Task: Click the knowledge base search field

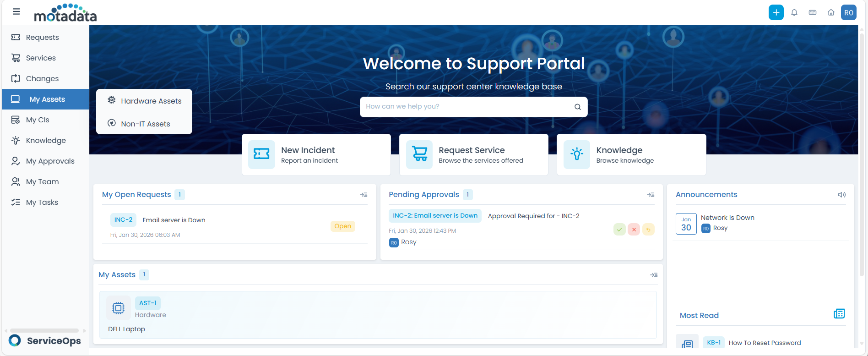Action: [467, 107]
